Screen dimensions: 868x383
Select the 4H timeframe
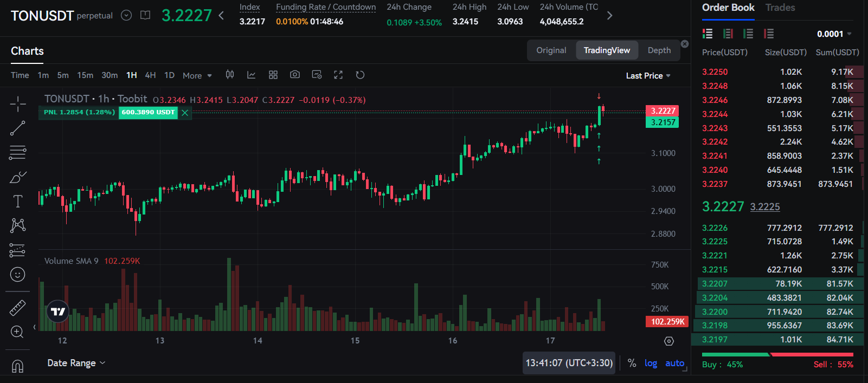[x=150, y=75]
